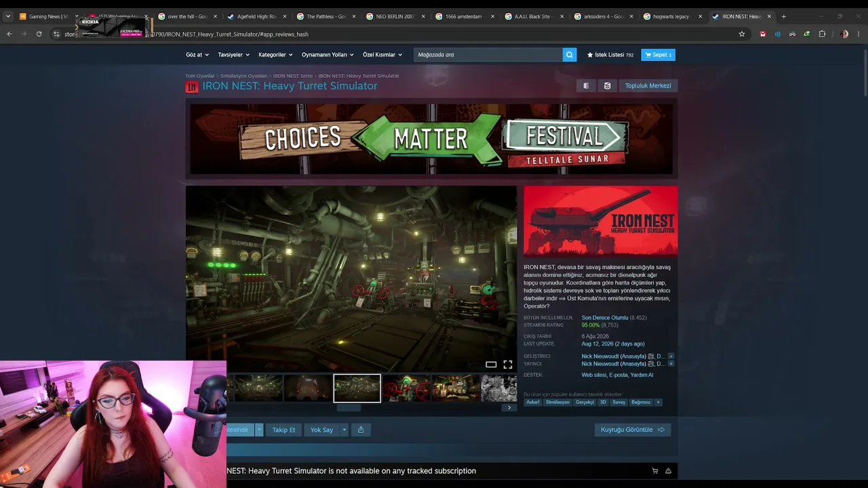Click the Steam store search magnifier button
The image size is (868, 488).
(570, 55)
